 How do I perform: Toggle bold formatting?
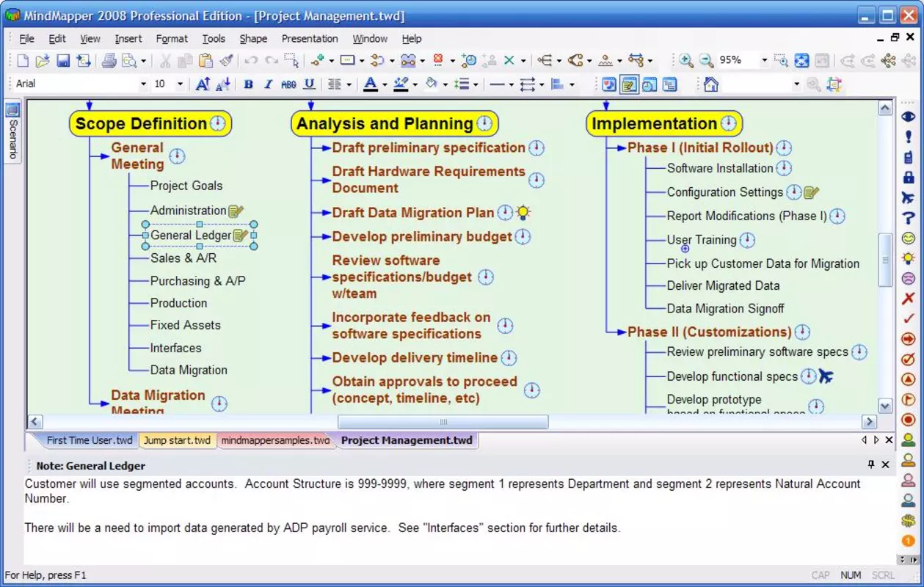point(248,84)
